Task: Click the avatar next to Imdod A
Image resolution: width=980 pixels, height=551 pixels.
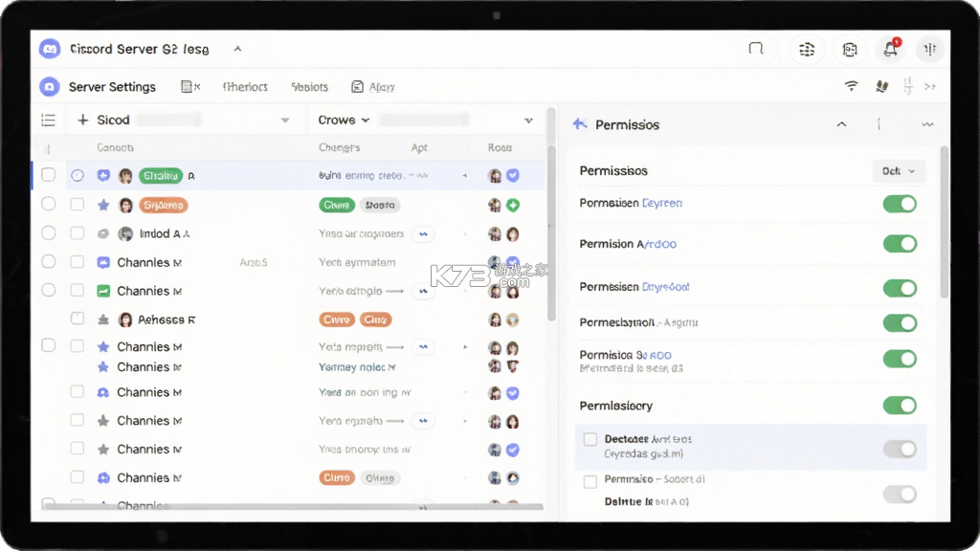Action: 125,233
